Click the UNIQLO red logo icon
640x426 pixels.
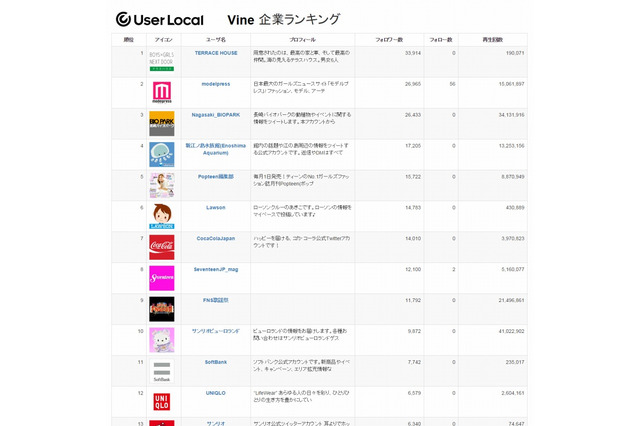pos(162,402)
